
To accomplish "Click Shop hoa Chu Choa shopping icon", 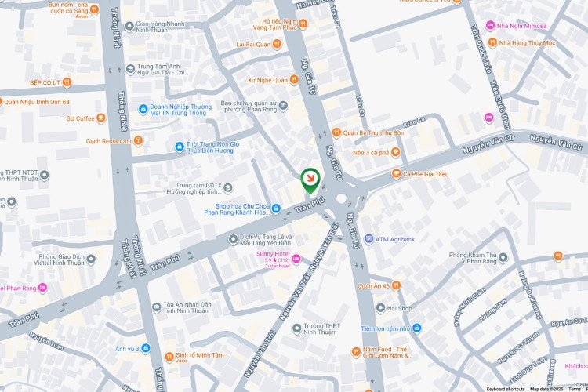I will click(x=276, y=209).
